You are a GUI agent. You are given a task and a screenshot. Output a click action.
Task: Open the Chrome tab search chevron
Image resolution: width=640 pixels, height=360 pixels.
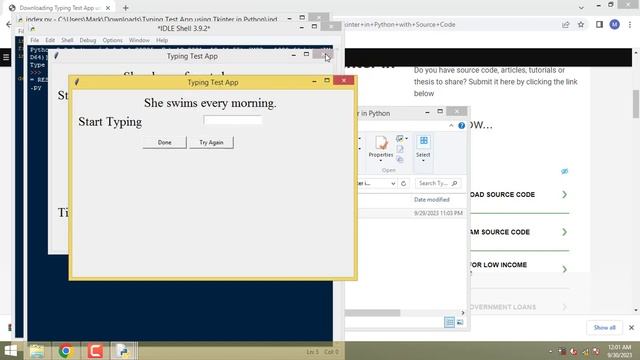pos(581,7)
